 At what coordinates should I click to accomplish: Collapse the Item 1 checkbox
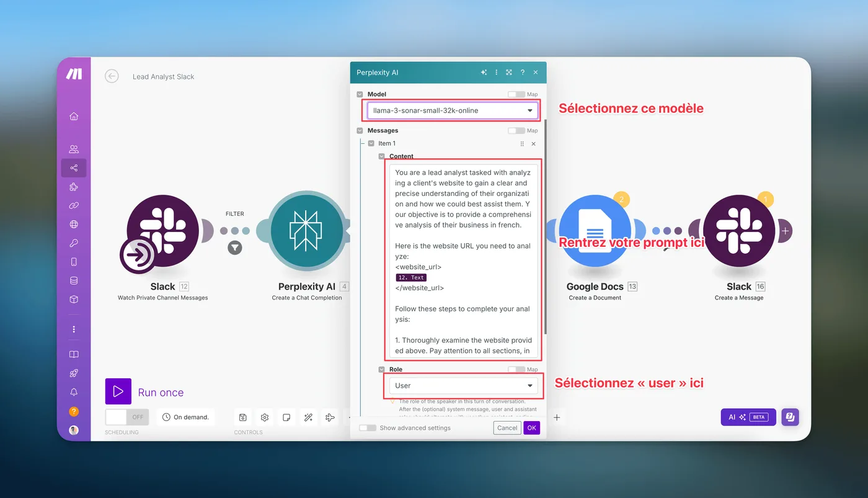[371, 143]
